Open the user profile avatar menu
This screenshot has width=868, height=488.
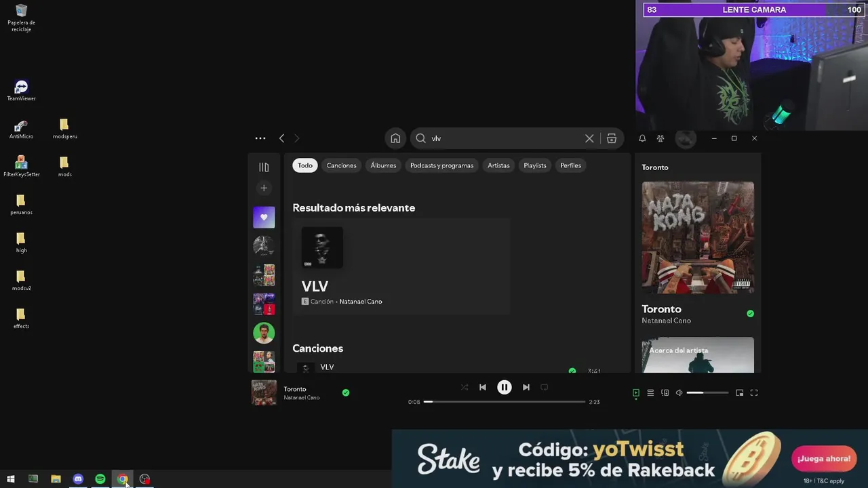(x=686, y=138)
